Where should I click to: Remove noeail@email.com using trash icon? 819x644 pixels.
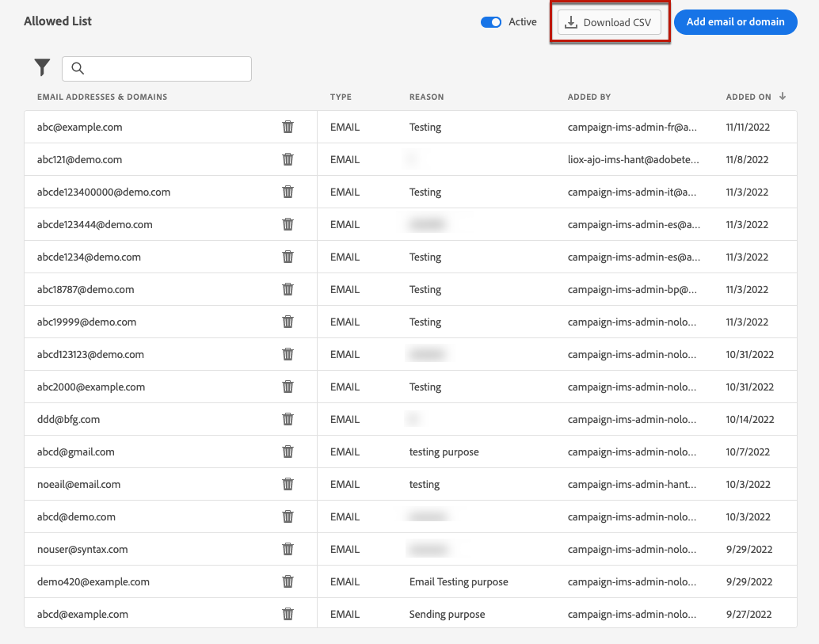(x=288, y=484)
